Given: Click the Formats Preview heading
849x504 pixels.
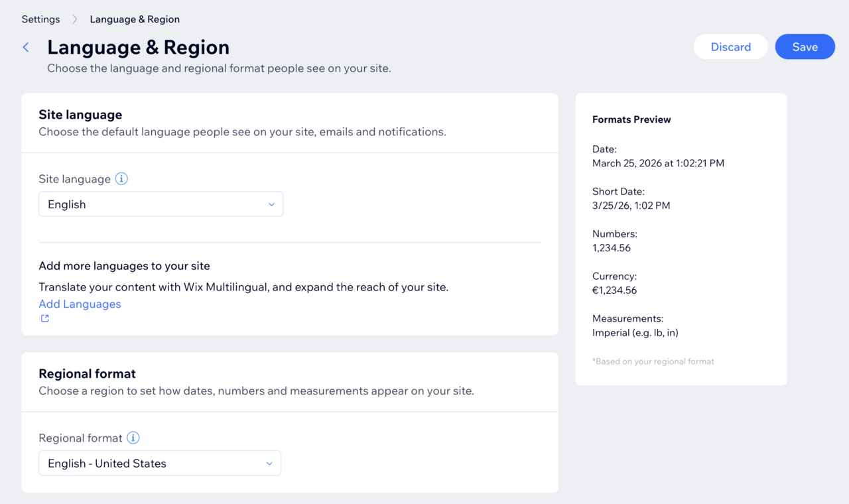Looking at the screenshot, I should point(631,119).
